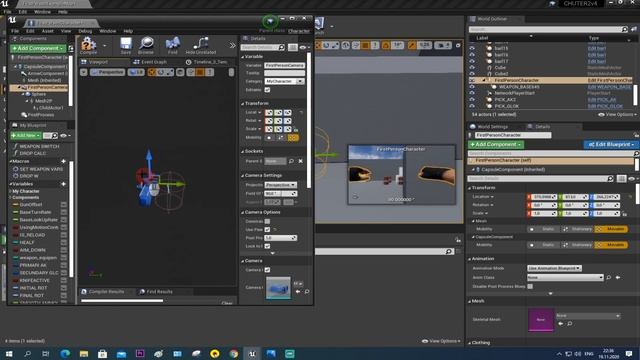Open the Compile options dropdown arrow
The width and height of the screenshot is (640, 360).
tap(104, 45)
